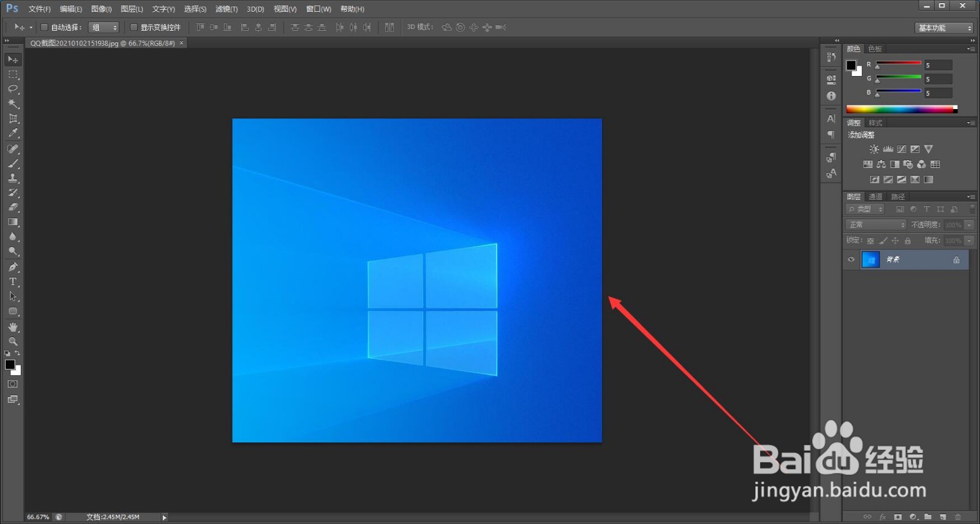Swap foreground and background colors

(x=17, y=353)
